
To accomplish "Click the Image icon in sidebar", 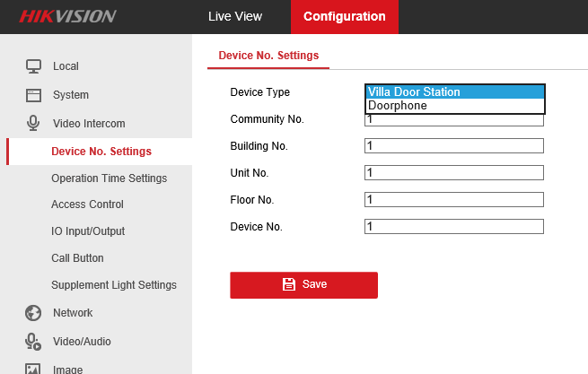I will 33,368.
